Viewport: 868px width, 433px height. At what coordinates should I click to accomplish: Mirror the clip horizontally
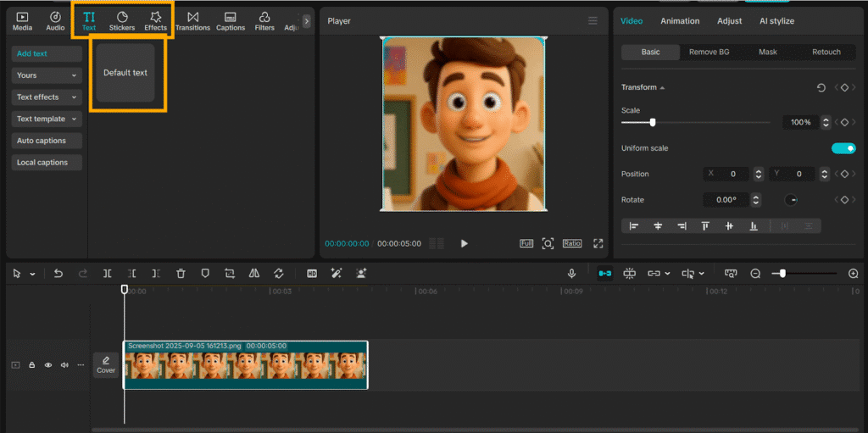[254, 274]
